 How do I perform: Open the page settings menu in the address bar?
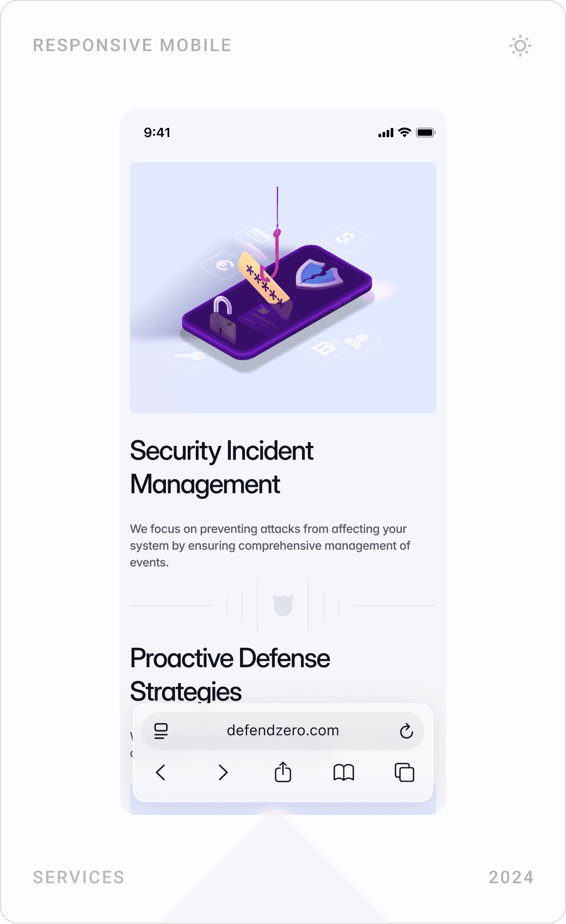161,731
